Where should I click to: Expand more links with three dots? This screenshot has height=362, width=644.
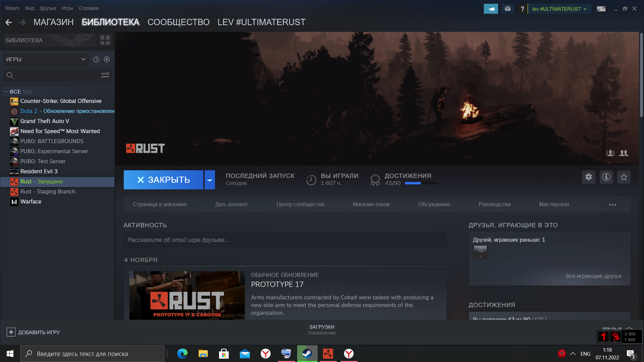coord(612,205)
